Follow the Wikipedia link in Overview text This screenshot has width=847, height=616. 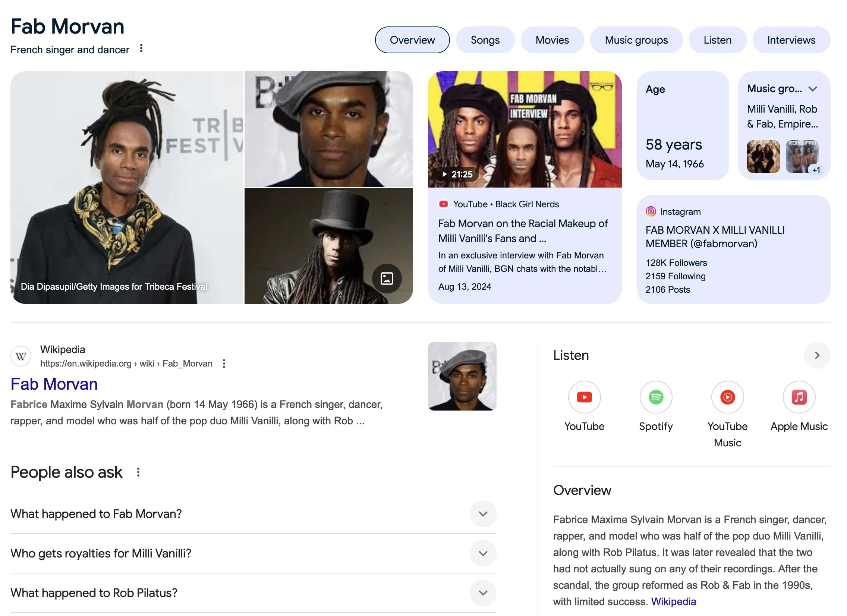pos(673,601)
